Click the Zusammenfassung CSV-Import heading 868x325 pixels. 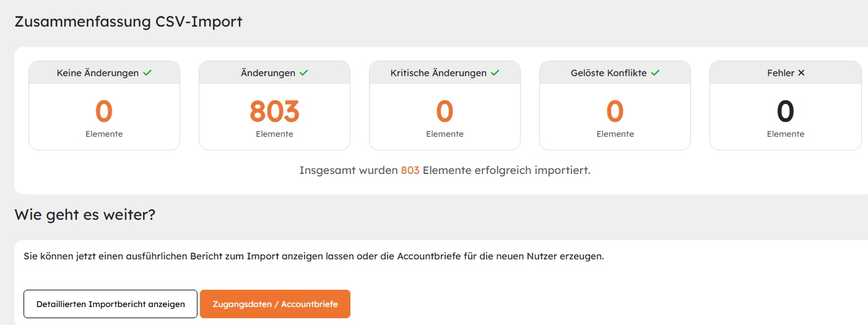pyautogui.click(x=128, y=22)
